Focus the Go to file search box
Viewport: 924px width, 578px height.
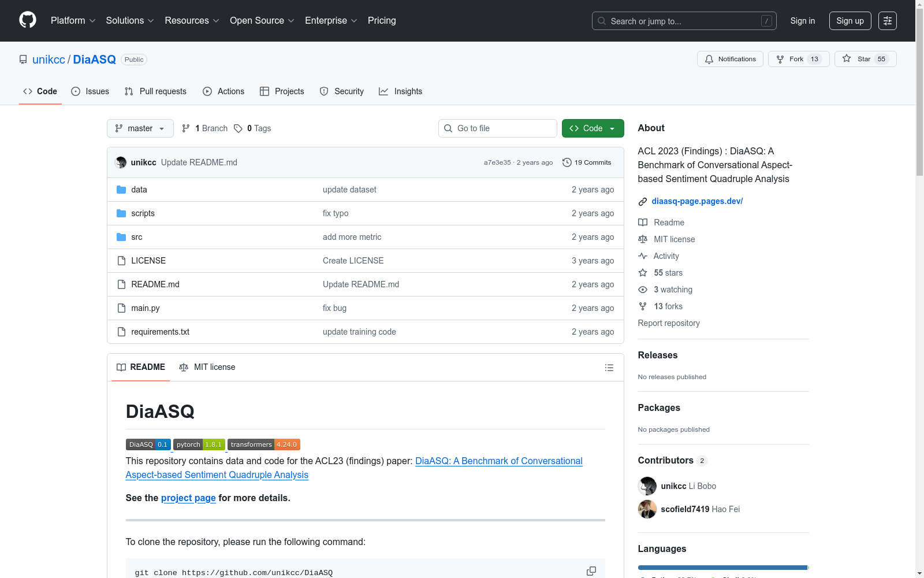coord(498,128)
